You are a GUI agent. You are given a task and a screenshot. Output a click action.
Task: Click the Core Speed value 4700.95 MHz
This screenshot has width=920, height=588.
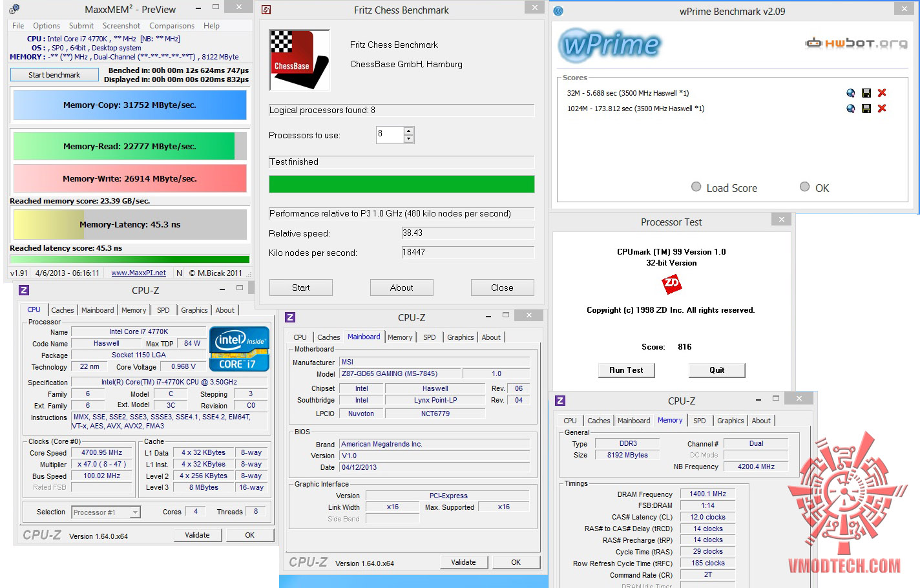coord(102,453)
